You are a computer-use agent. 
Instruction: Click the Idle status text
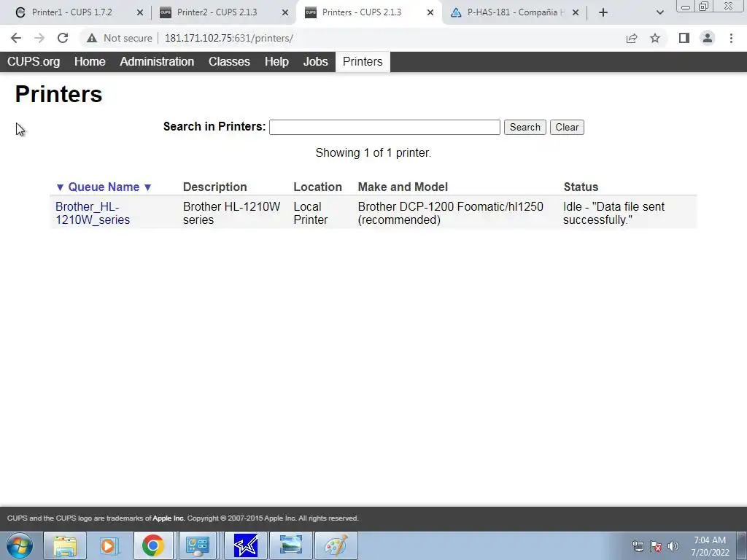coord(614,214)
